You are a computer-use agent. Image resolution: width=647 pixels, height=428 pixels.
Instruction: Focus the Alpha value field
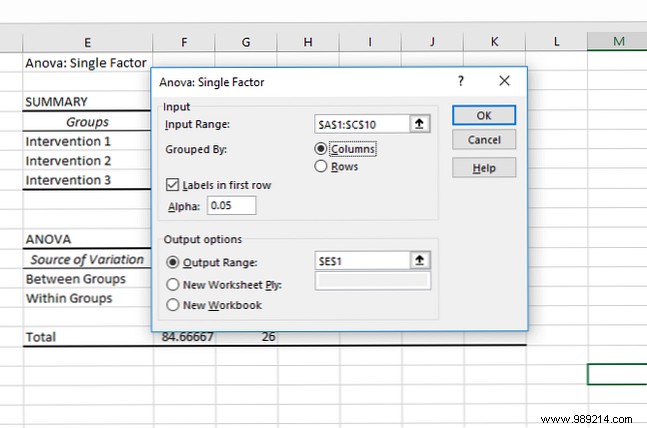tap(231, 205)
